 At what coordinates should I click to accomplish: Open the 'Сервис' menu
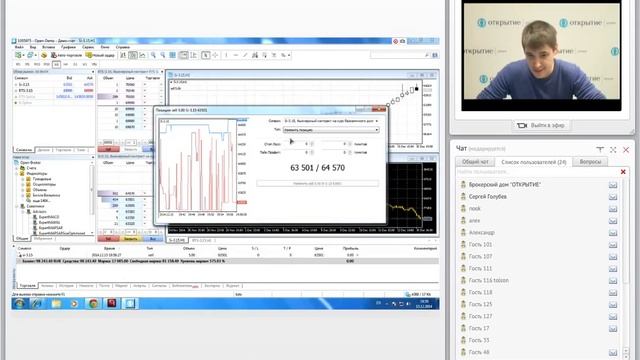pos(88,47)
